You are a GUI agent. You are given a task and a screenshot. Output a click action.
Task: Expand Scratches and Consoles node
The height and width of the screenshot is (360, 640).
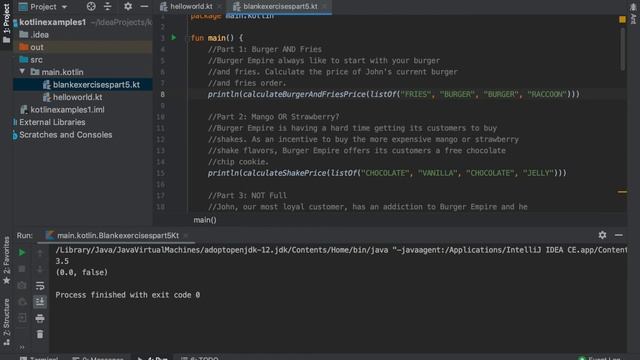[65, 135]
